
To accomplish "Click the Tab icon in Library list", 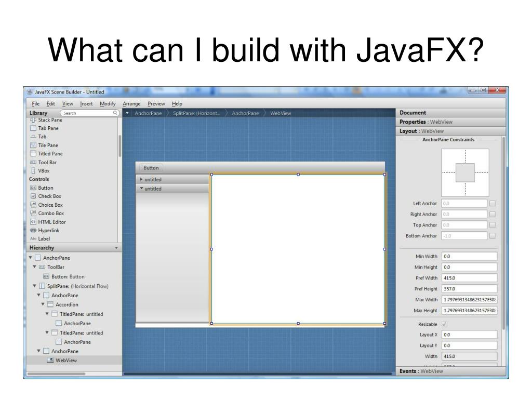I will pos(33,137).
